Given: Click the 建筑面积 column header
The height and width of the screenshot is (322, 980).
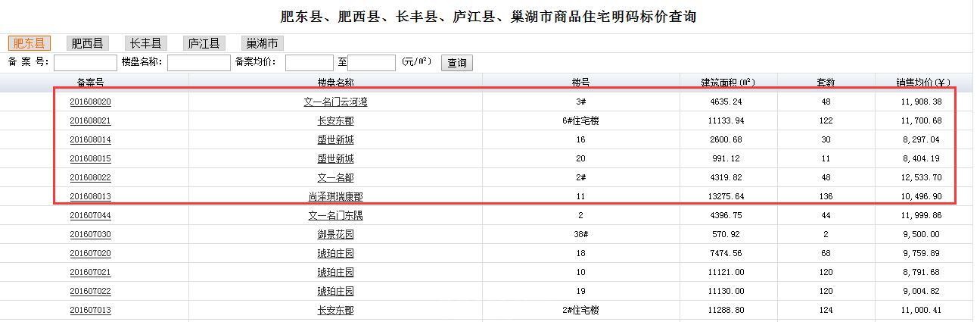Looking at the screenshot, I should (x=727, y=82).
